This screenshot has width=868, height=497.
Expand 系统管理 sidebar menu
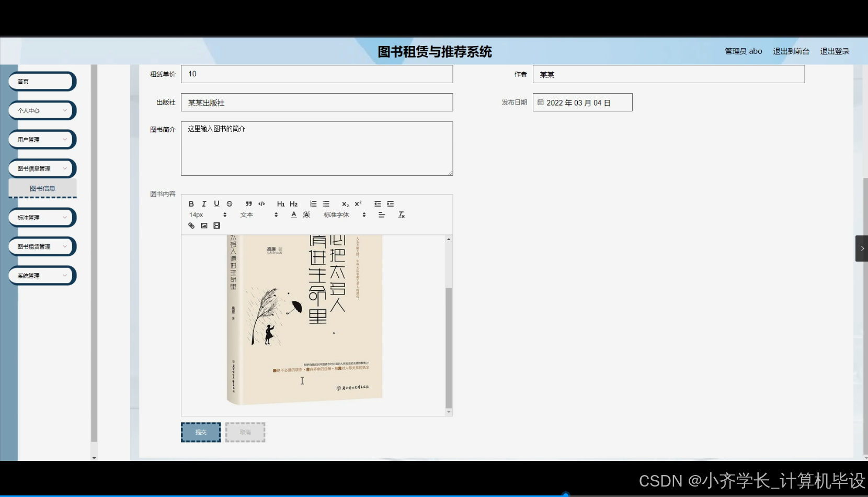[42, 276]
